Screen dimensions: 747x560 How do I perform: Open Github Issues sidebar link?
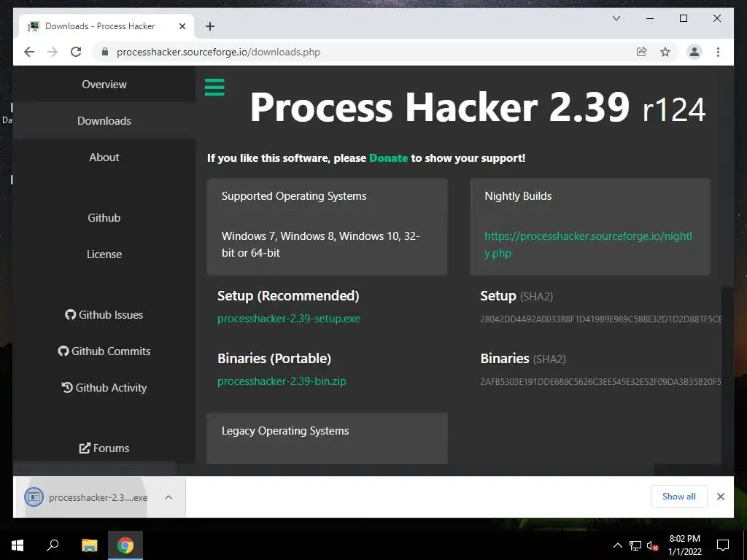(104, 315)
